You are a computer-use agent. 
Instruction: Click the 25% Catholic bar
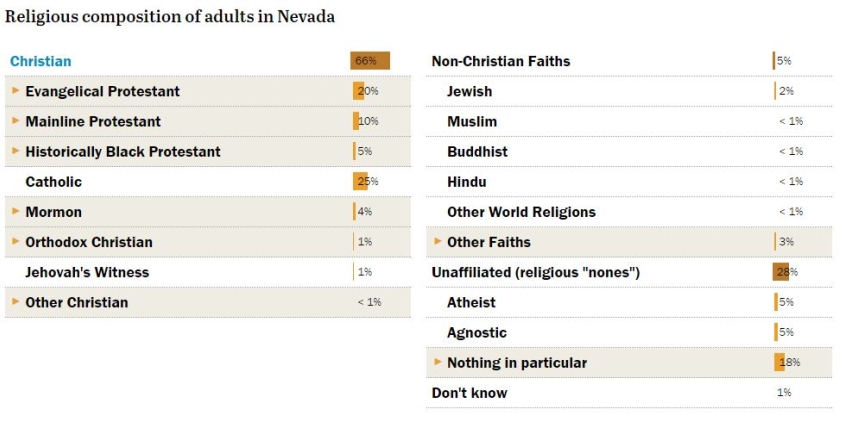coord(361,182)
